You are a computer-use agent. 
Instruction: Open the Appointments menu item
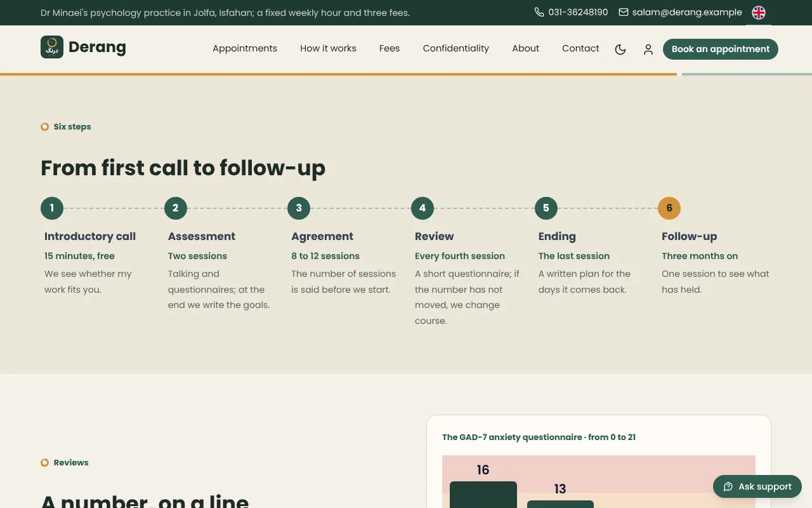click(245, 48)
